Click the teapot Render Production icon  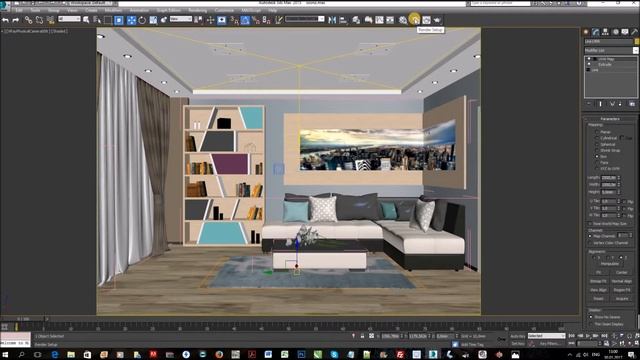(x=437, y=20)
